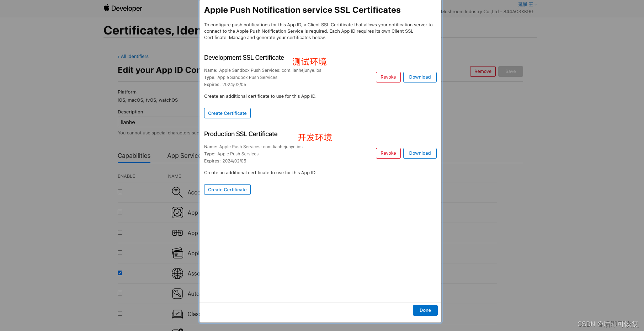Click the sandbox name com.lianhejunye.ios text
The image size is (644, 331).
click(301, 70)
